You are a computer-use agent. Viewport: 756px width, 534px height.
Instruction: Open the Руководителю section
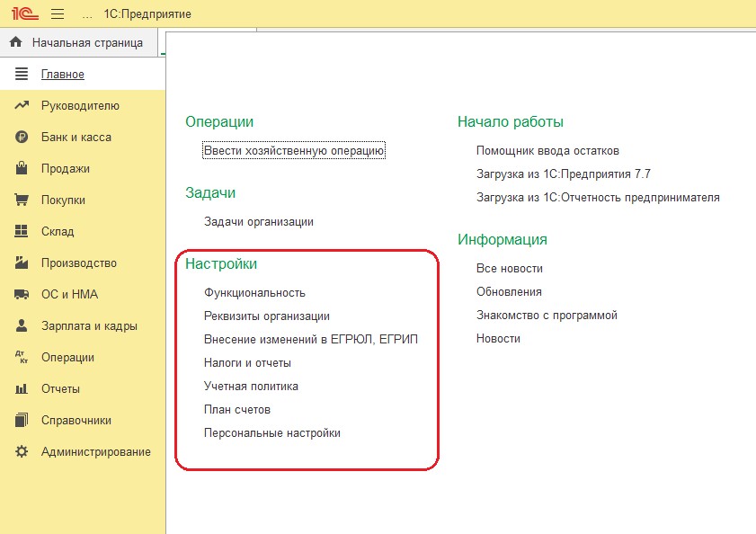coord(80,106)
